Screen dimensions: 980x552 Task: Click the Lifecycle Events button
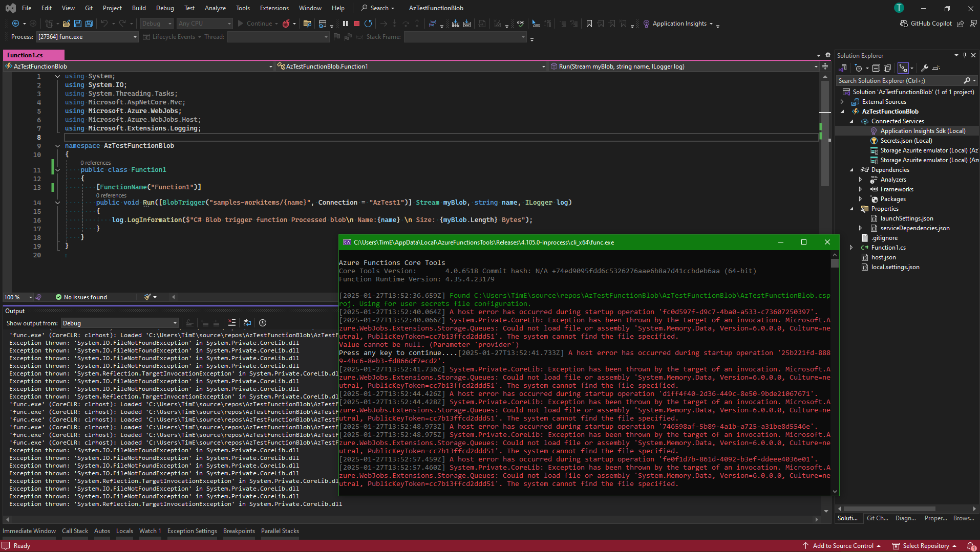(x=173, y=37)
